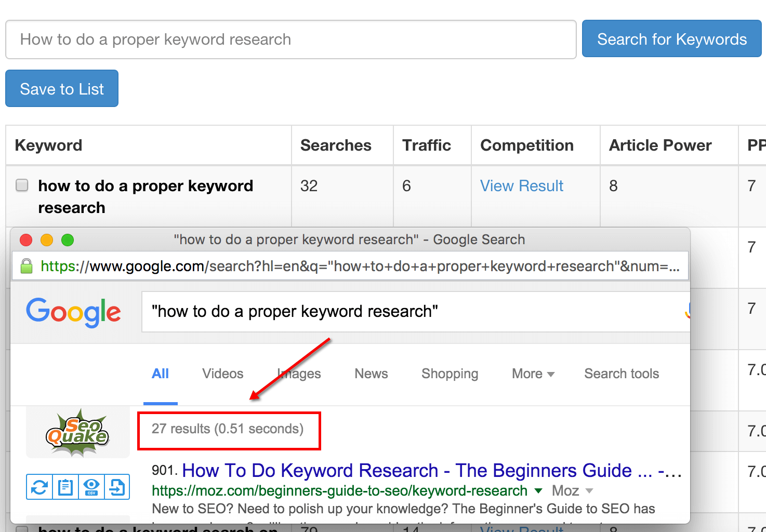Open the chevron next to the Moz label
This screenshot has height=532, width=766.
click(589, 490)
